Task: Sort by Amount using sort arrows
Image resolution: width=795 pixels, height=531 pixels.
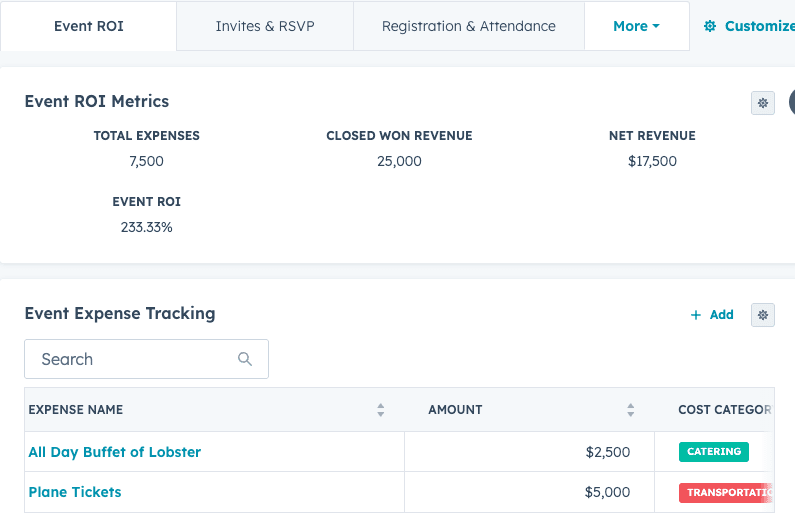Action: tap(630, 410)
